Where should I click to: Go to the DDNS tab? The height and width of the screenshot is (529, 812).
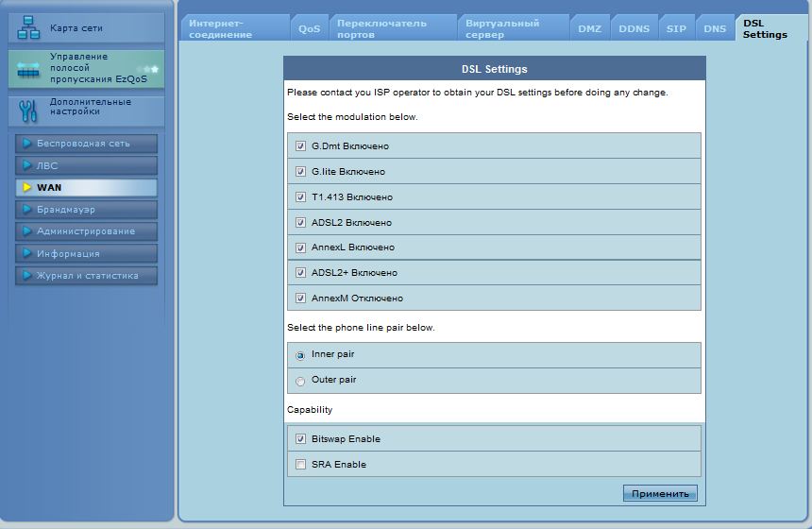634,29
